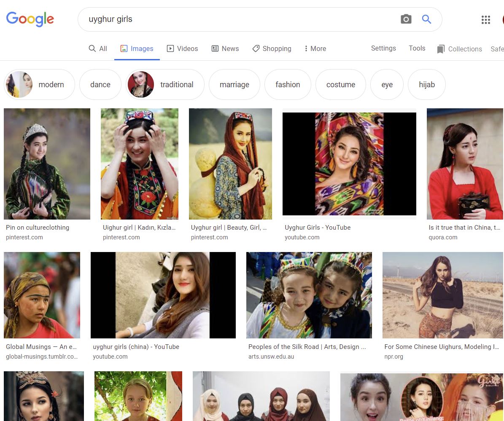Select the 'modern' filter chip
The width and height of the screenshot is (504, 421).
click(40, 85)
